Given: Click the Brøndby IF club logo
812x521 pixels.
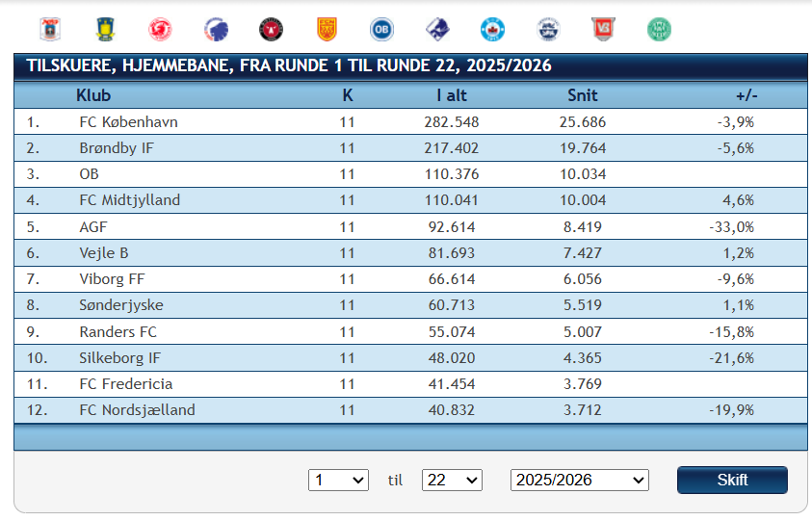Looking at the screenshot, I should pos(106,29).
